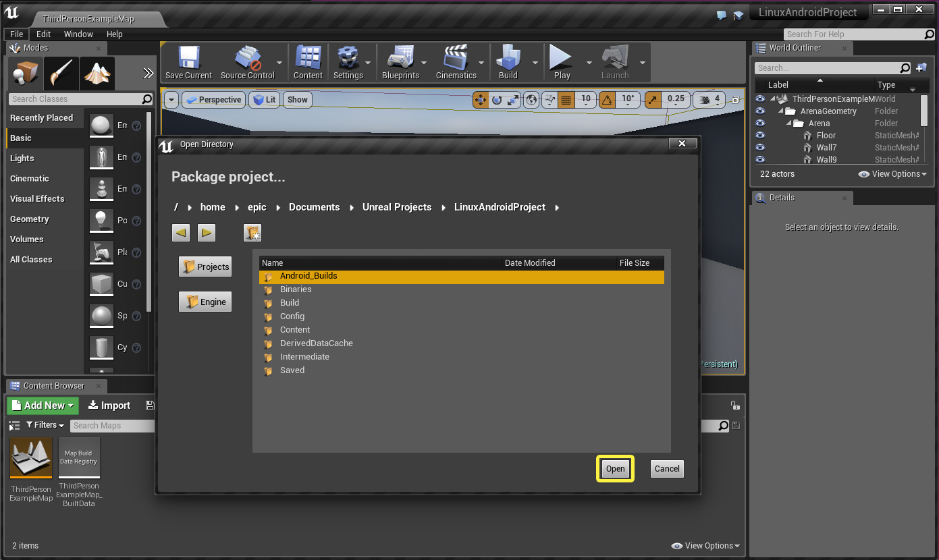Expand the Build options dropdown arrow
939x560 pixels.
click(535, 63)
